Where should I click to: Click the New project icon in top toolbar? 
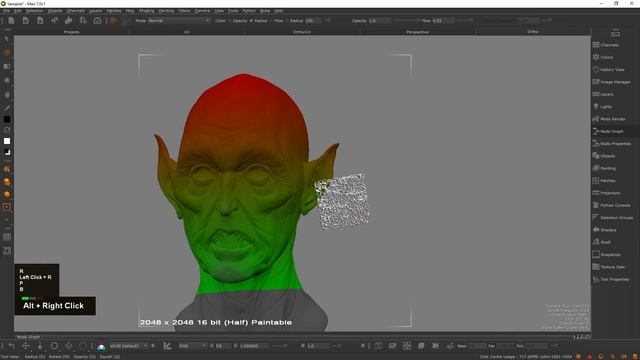point(11,20)
